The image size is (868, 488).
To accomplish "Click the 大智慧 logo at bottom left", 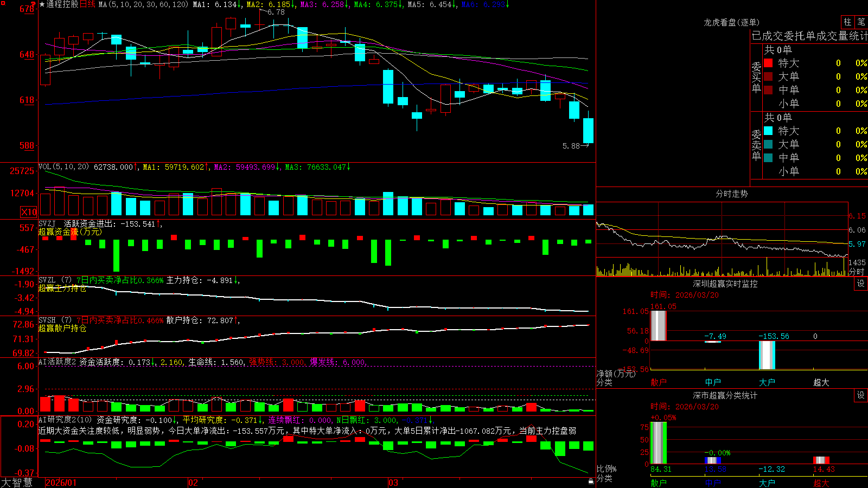I will tap(17, 483).
